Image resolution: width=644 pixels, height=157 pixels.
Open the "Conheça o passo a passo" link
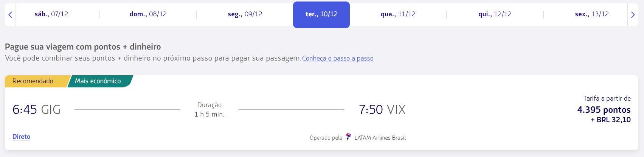(x=338, y=58)
